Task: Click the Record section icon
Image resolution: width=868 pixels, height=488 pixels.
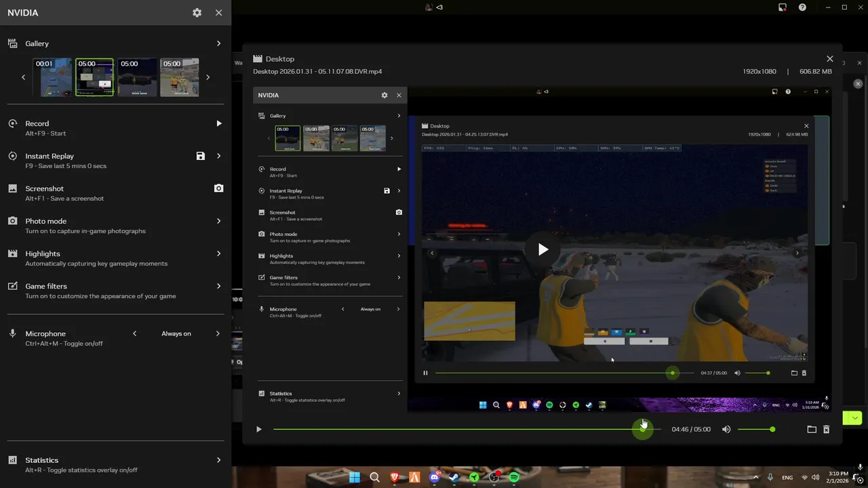Action: click(x=12, y=123)
